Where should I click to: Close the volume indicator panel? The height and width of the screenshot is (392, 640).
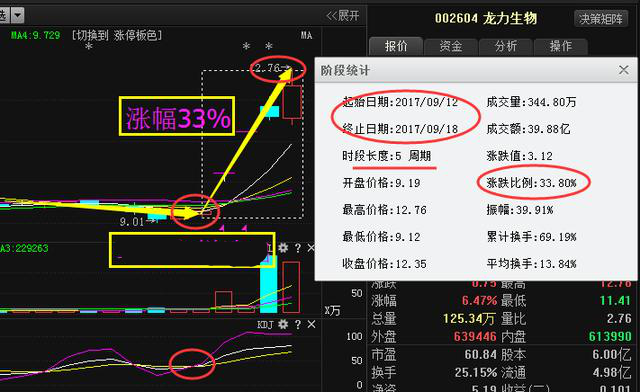[x=311, y=248]
